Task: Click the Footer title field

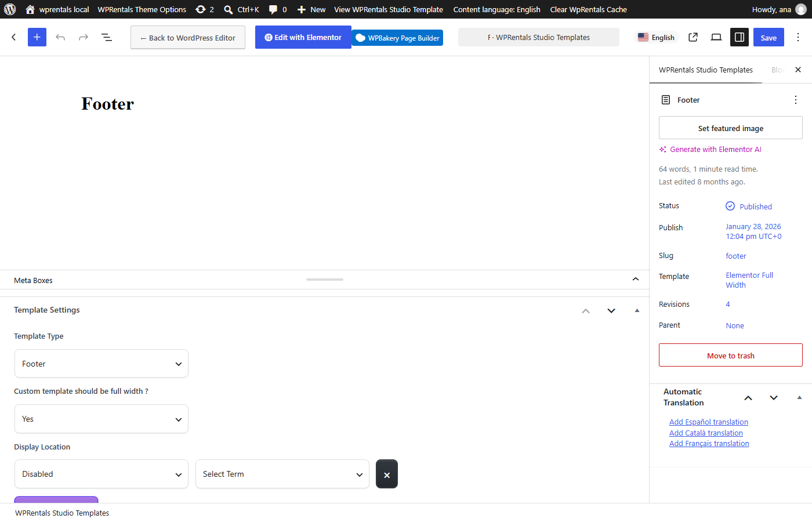Action: 108,104
